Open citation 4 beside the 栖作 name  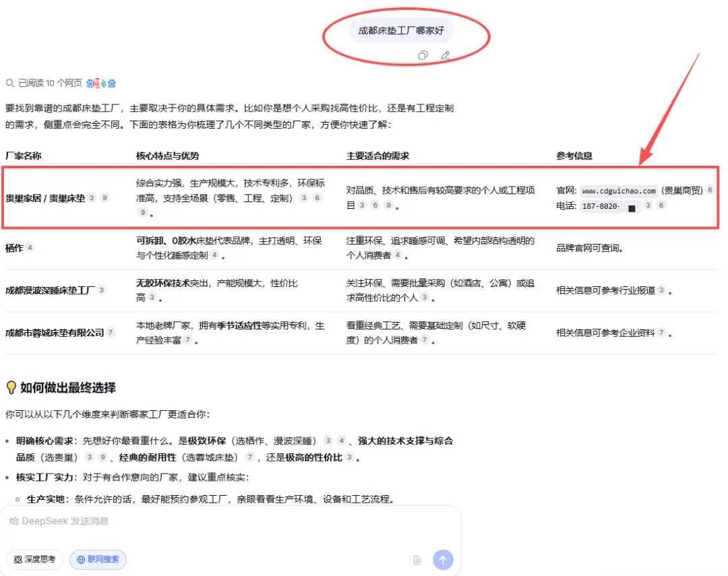point(30,247)
